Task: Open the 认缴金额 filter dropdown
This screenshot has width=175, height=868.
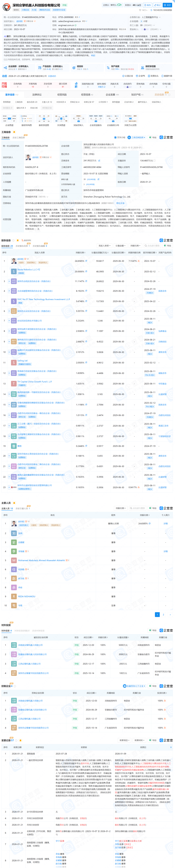Action: pyautogui.click(x=120, y=246)
